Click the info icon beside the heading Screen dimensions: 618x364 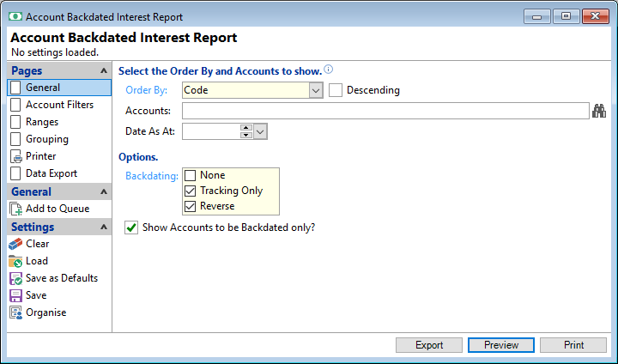328,70
